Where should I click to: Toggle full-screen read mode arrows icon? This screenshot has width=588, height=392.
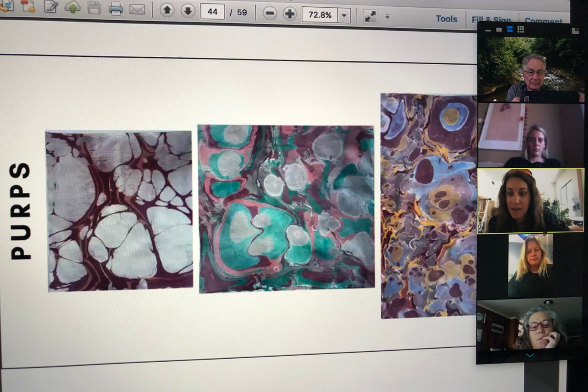point(370,16)
